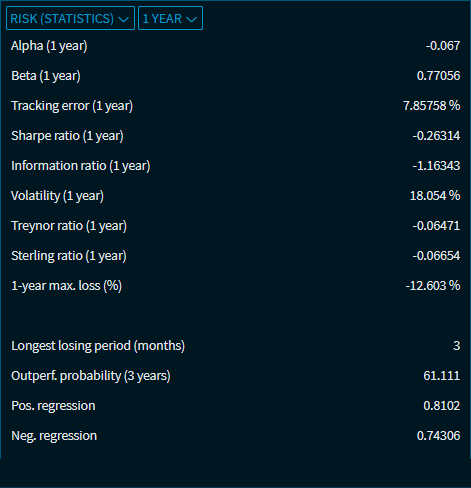This screenshot has width=471, height=488.
Task: Click the Treynor ratio (1 year) label
Action: pos(69,226)
